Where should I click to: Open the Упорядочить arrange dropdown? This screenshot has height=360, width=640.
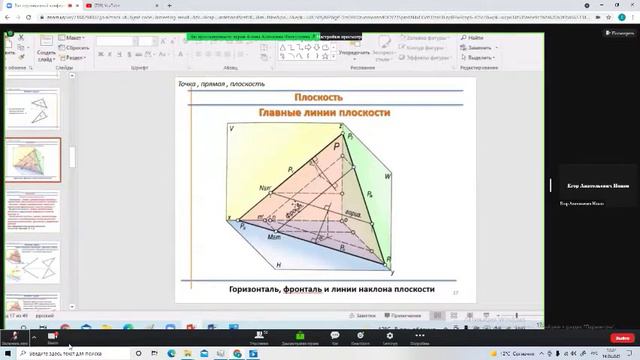[x=354, y=50]
